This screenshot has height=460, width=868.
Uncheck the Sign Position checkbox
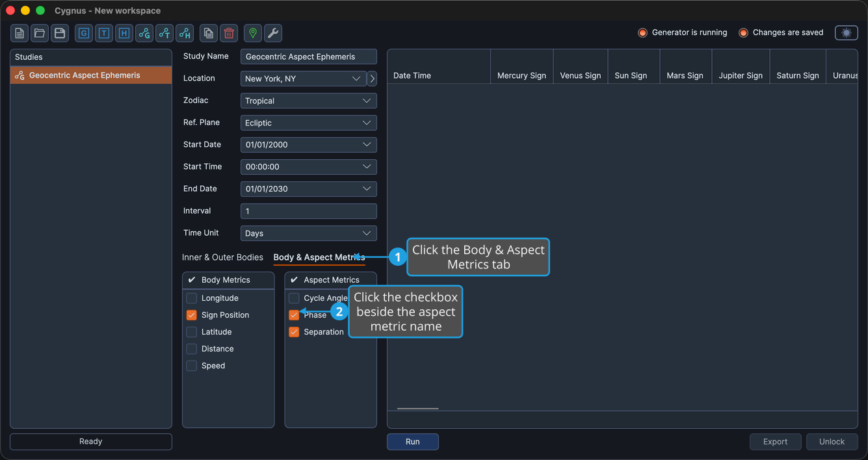[192, 315]
